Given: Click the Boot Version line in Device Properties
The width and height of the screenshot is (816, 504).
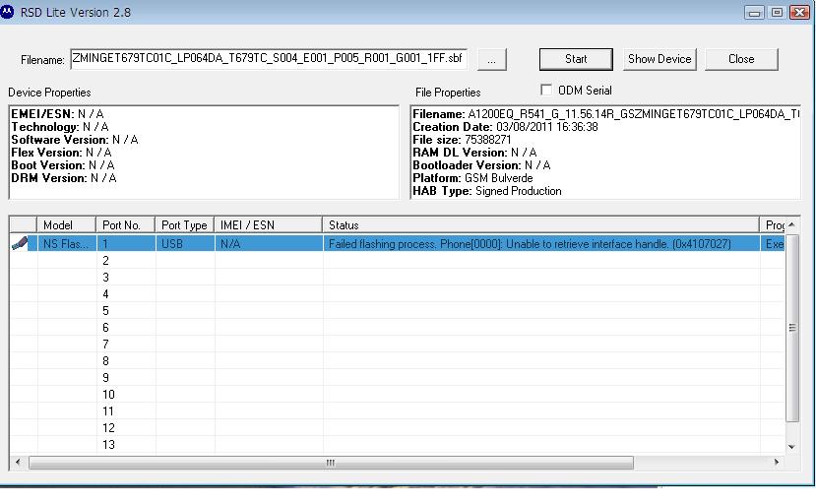Looking at the screenshot, I should point(62,165).
